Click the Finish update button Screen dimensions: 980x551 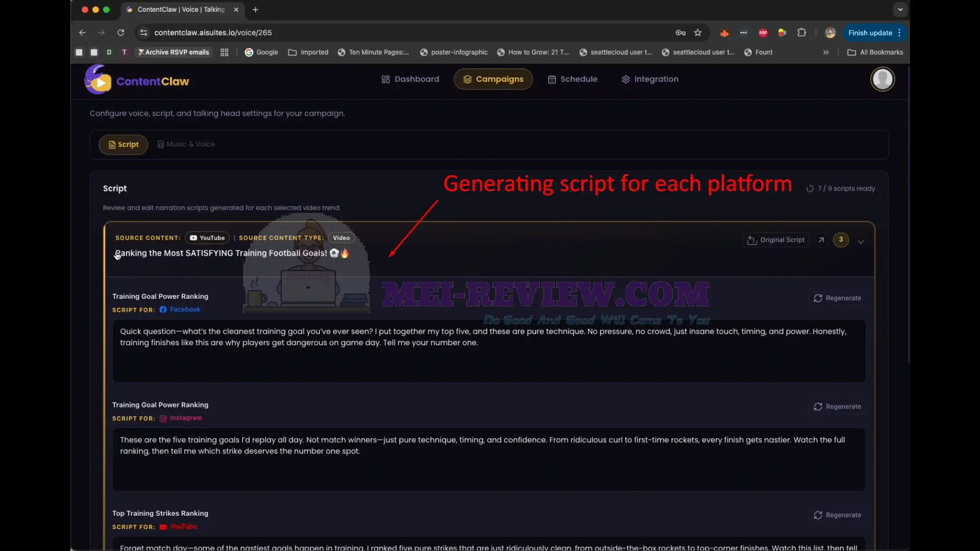[x=875, y=33]
